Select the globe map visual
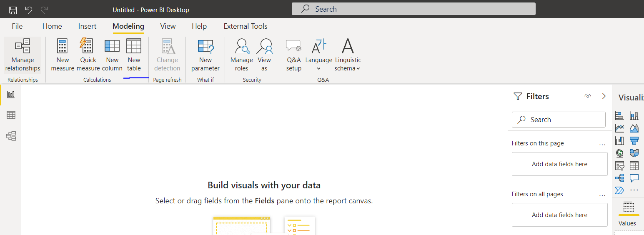Viewport: 644px width, 235px height. (x=619, y=153)
